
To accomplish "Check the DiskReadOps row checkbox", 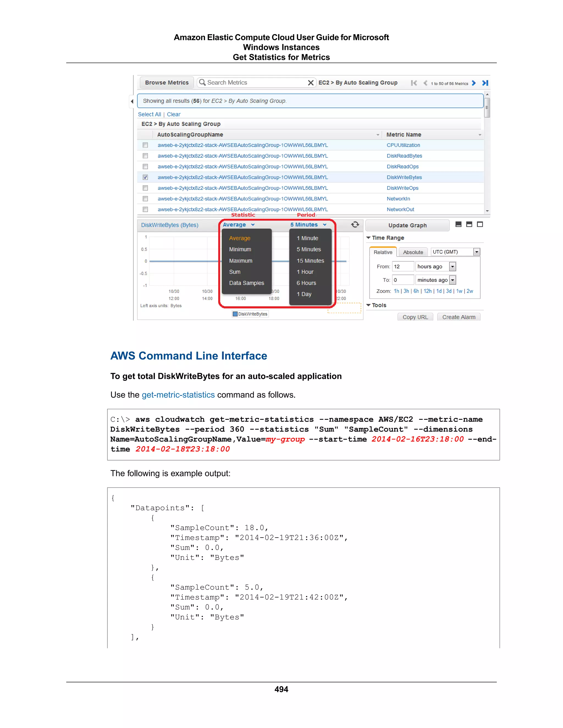I will 145,166.
